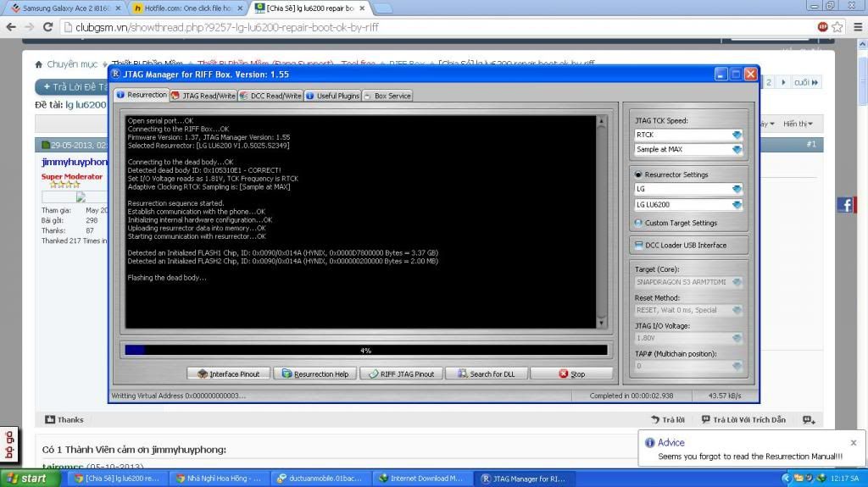Switch to the Hotfile.com browser tab
The image size is (868, 487).
coord(186,8)
